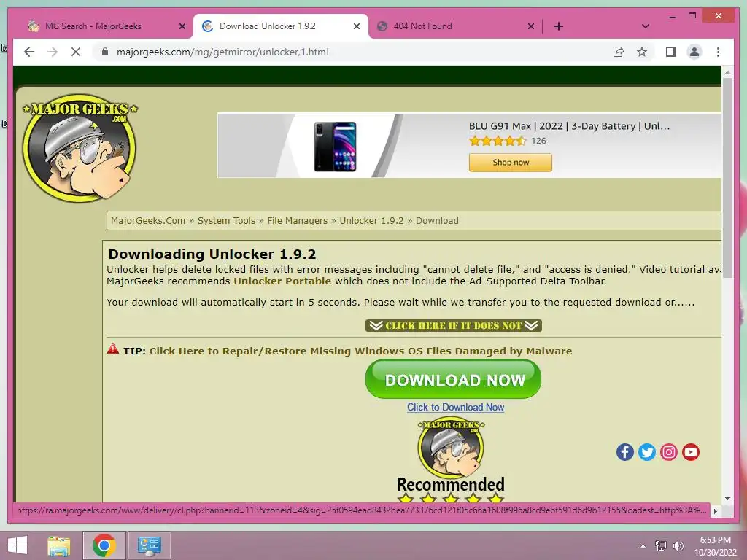Viewport: 747px width, 560px height.
Task: Switch to Chrome in the taskbar
Action: (104, 545)
